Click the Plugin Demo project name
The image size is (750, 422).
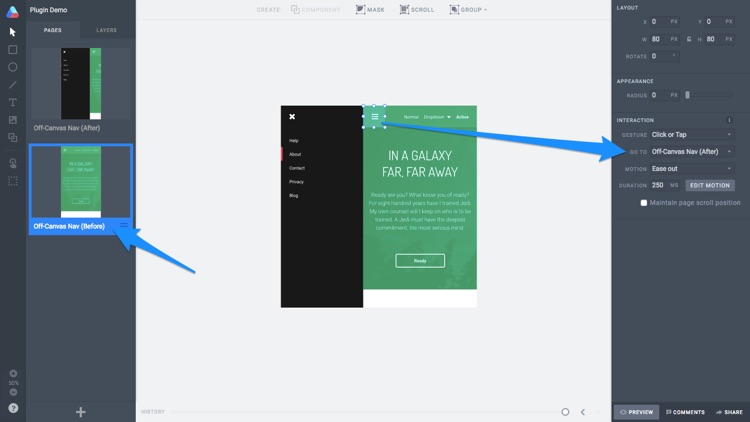point(48,10)
